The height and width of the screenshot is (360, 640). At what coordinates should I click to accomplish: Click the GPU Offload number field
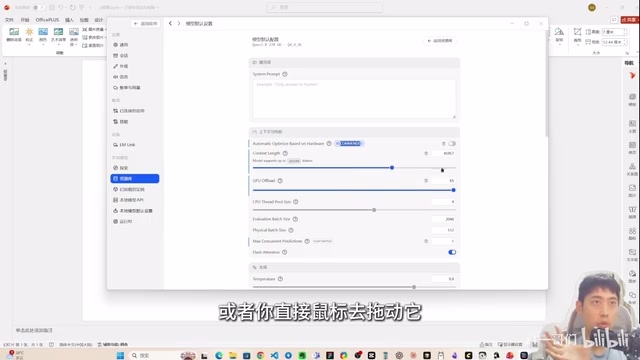(443, 181)
